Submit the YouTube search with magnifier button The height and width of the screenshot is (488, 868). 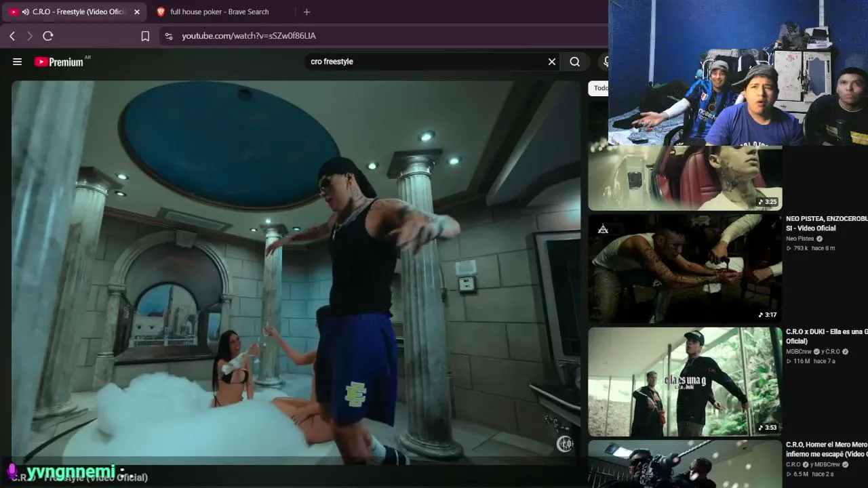coord(574,62)
